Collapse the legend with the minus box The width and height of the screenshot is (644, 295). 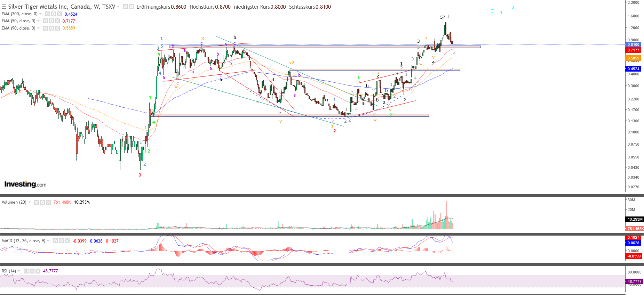[x=4, y=7]
